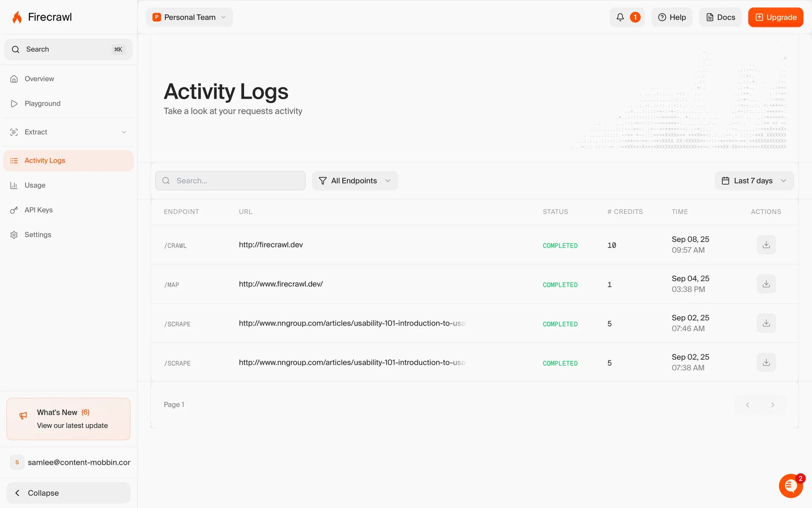
Task: Click the notification bell icon
Action: [x=620, y=17]
